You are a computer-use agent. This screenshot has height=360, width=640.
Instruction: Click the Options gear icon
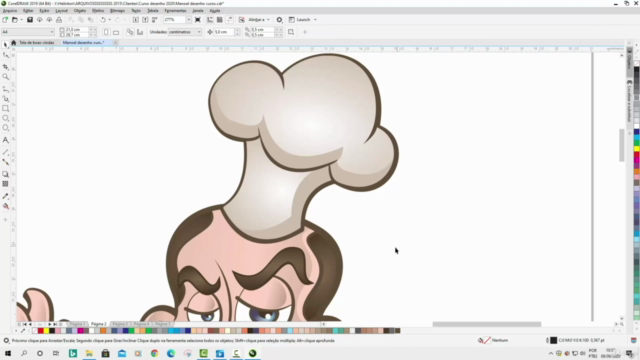pyautogui.click(x=279, y=20)
